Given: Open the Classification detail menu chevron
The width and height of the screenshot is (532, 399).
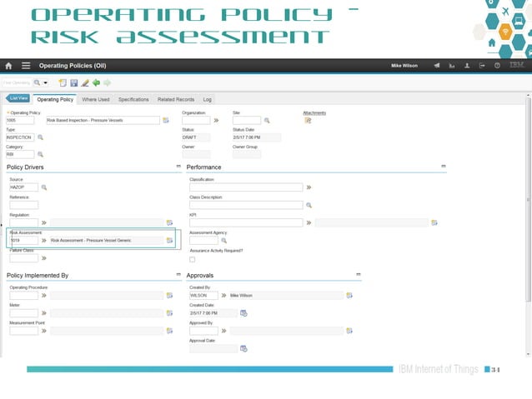Looking at the screenshot, I should point(309,187).
